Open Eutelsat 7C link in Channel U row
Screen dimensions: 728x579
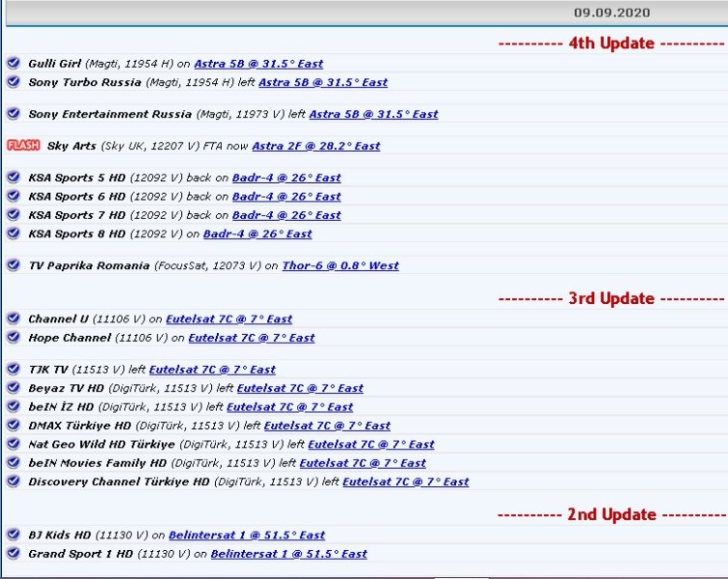click(229, 318)
